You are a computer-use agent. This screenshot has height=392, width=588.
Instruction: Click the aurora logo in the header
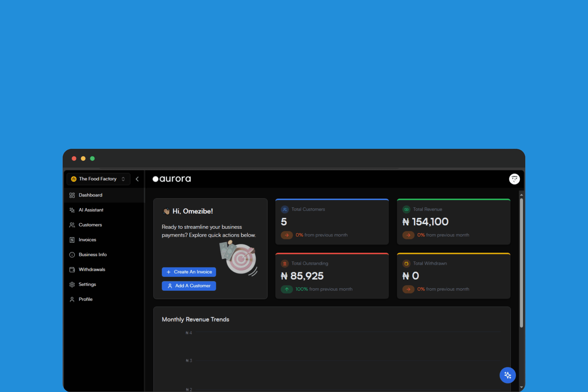pyautogui.click(x=171, y=179)
